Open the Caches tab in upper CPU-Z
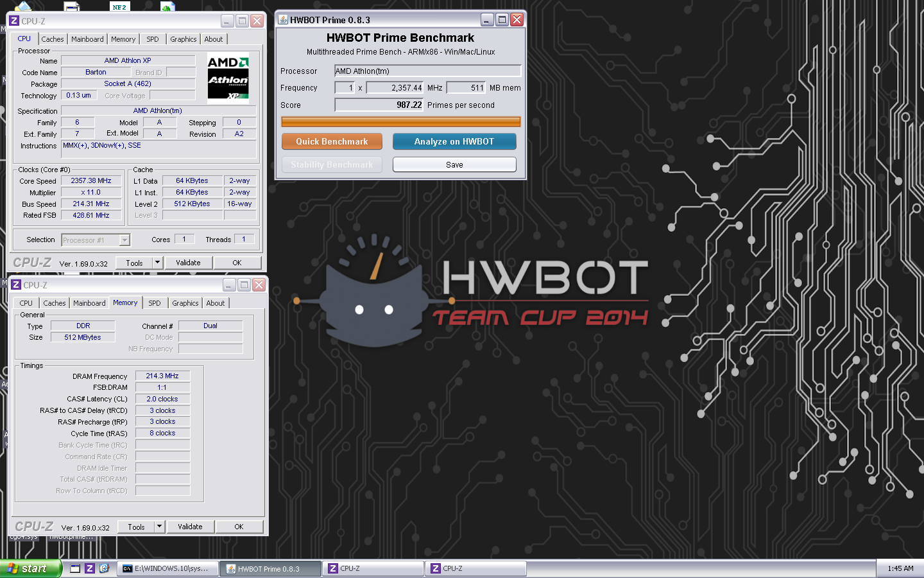The width and height of the screenshot is (924, 578). click(x=53, y=39)
